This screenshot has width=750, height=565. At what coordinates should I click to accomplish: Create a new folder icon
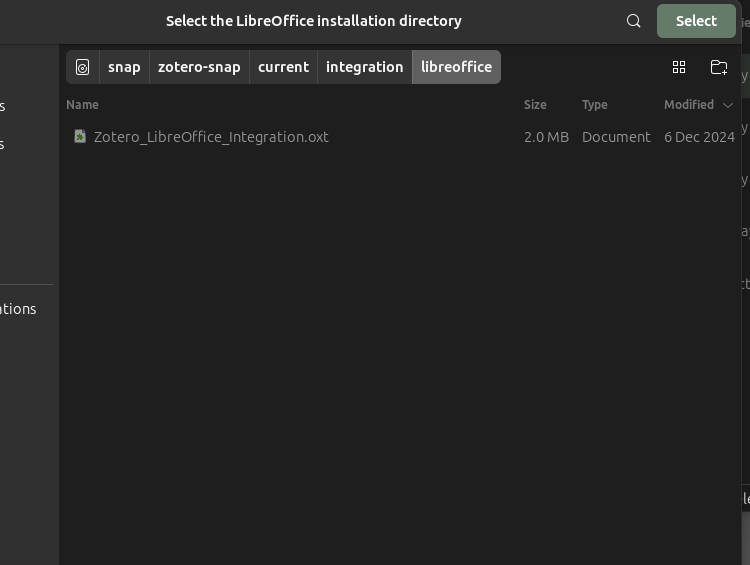coord(718,67)
